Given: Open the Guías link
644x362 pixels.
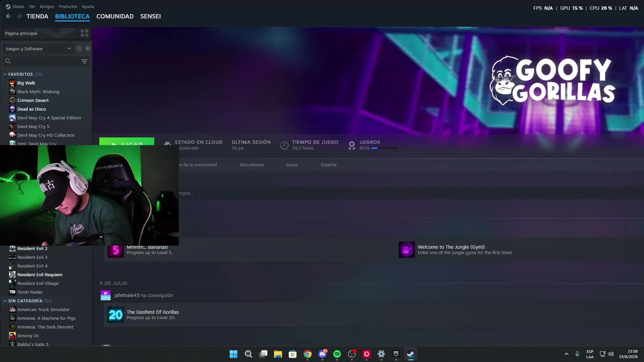Looking at the screenshot, I should (x=292, y=165).
